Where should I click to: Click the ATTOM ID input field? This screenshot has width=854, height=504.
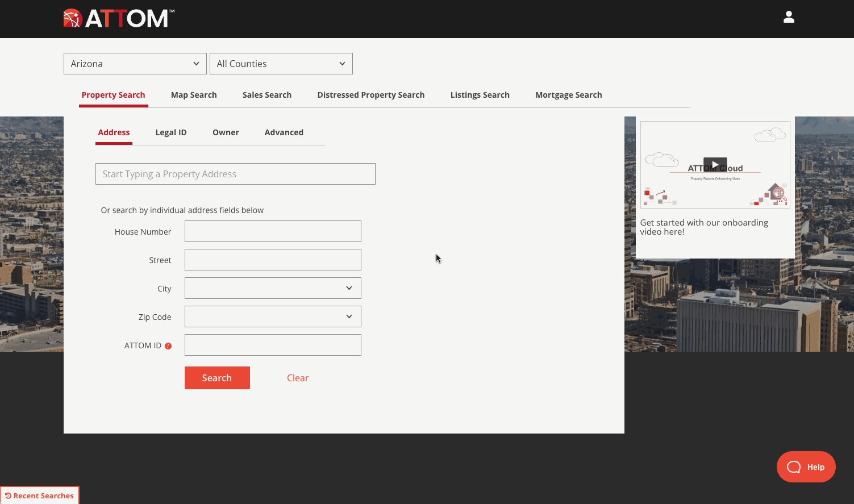click(x=273, y=345)
